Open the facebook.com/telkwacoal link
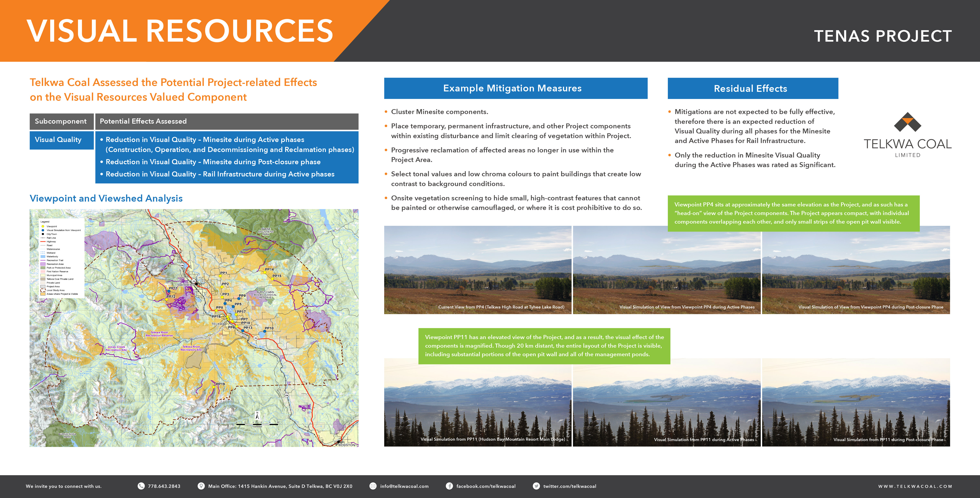 [x=486, y=486]
